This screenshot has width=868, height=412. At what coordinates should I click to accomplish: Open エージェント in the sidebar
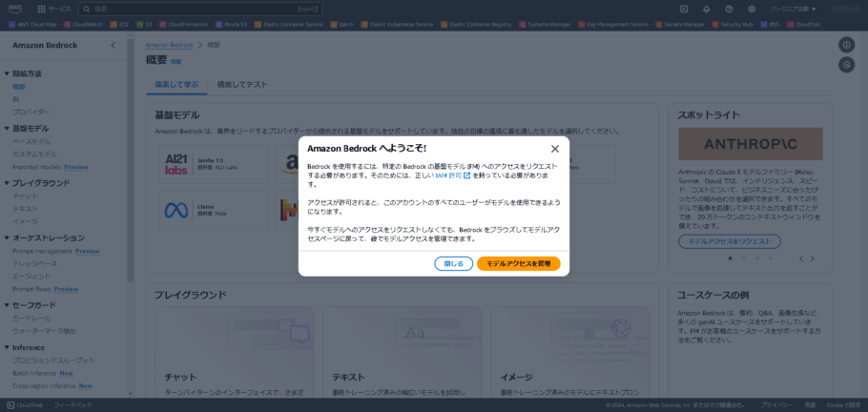[31, 277]
